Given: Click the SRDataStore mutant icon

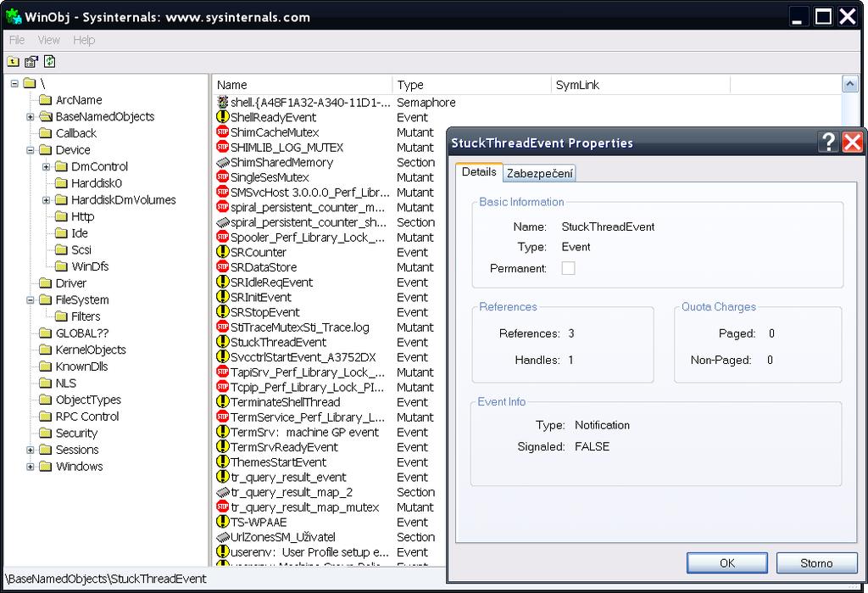Looking at the screenshot, I should pyautogui.click(x=223, y=267).
